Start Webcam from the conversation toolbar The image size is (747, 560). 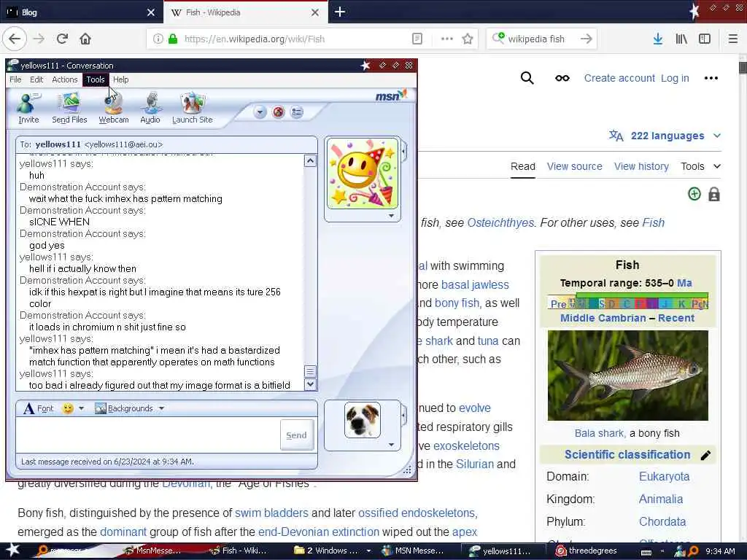(x=113, y=108)
